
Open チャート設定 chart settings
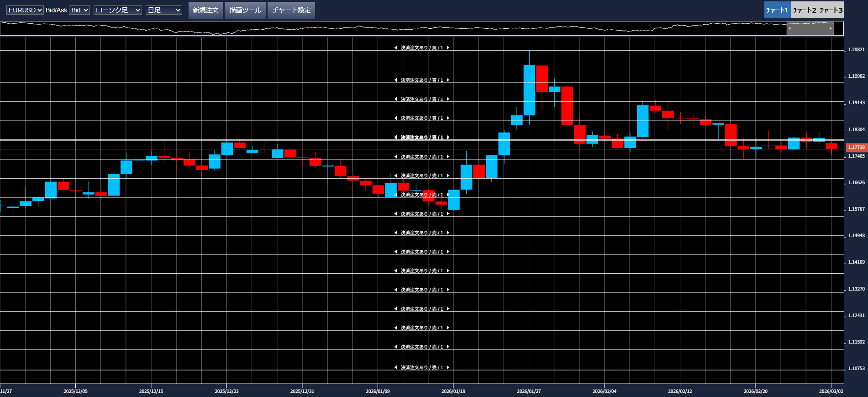click(x=291, y=10)
